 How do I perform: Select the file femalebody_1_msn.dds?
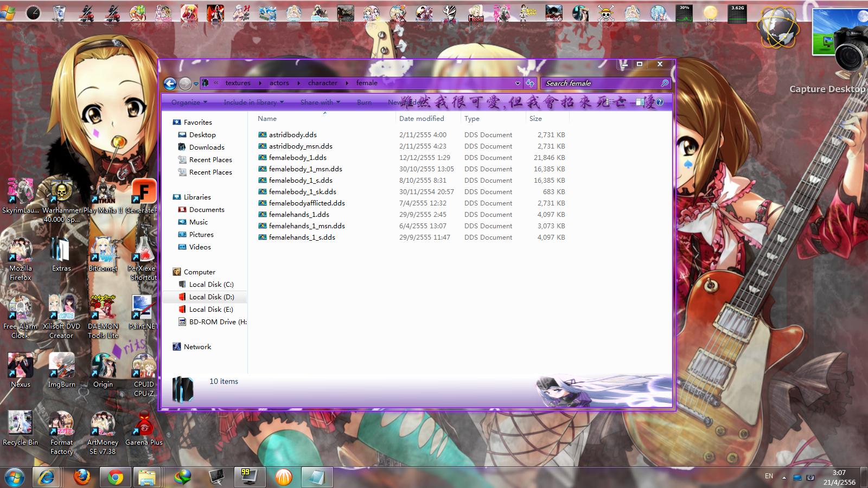click(x=305, y=169)
